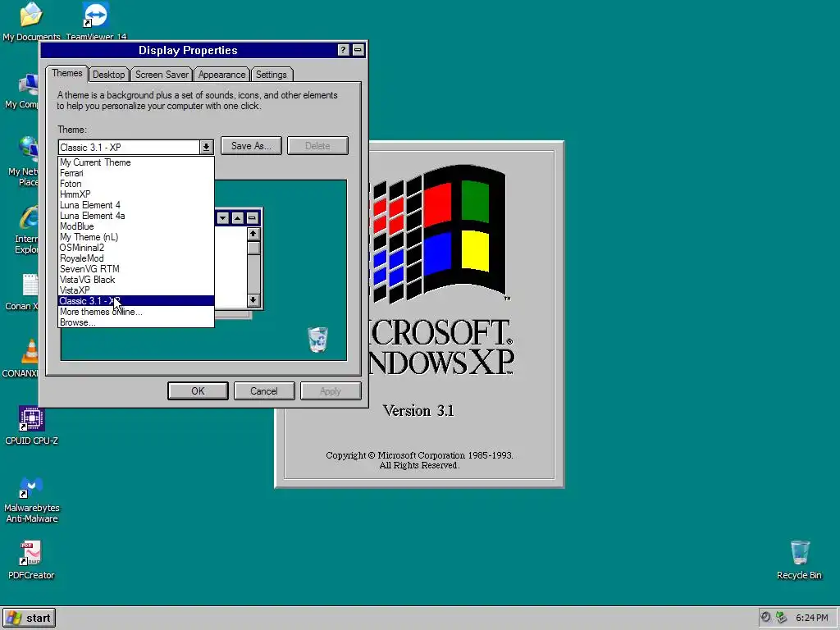Click the preview scrollbar down arrow
The height and width of the screenshot is (630, 840).
point(253,300)
